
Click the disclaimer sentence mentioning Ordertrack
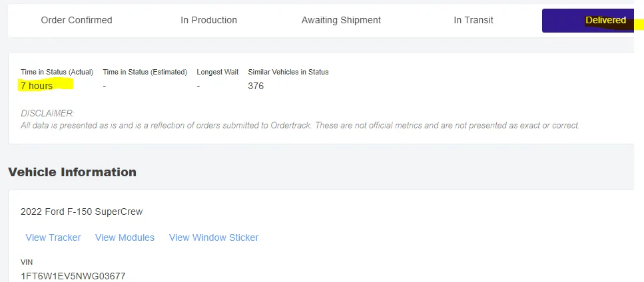click(300, 125)
